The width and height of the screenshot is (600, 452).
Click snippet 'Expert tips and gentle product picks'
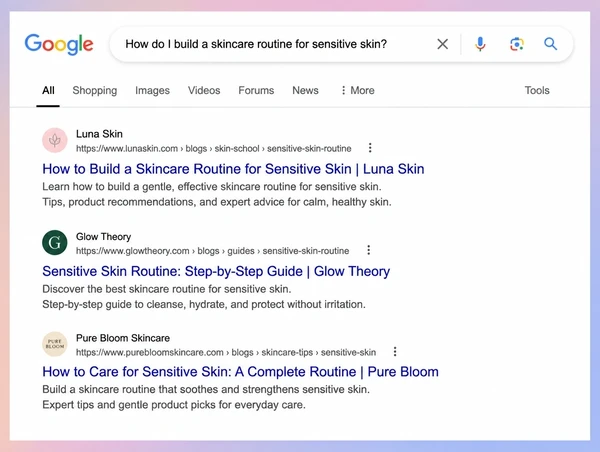174,405
